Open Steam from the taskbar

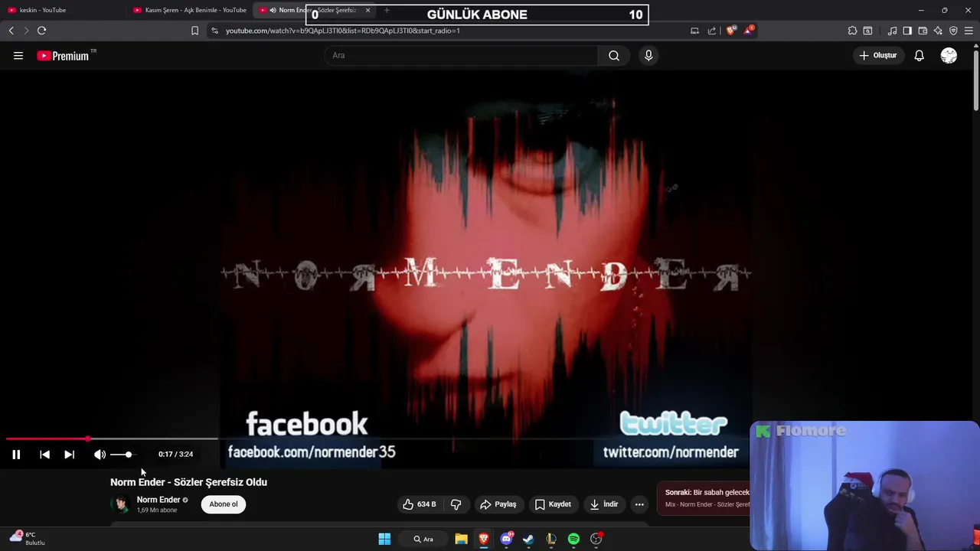point(528,539)
